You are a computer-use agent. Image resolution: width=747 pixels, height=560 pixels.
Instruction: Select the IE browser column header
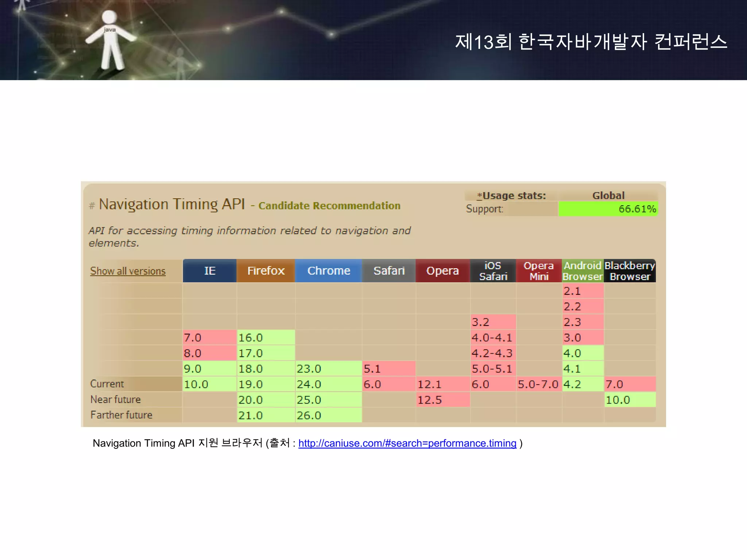210,271
